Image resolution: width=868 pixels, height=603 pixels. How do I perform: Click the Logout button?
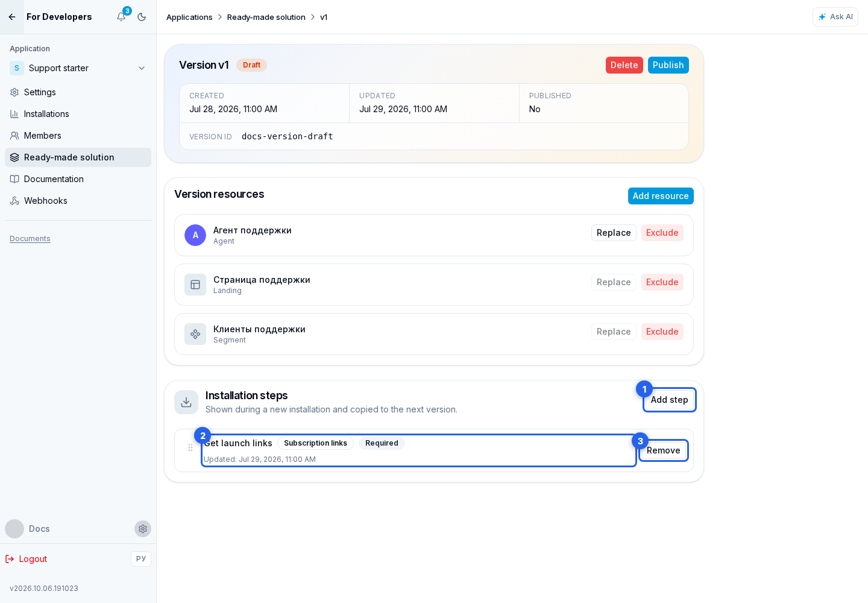click(x=27, y=559)
